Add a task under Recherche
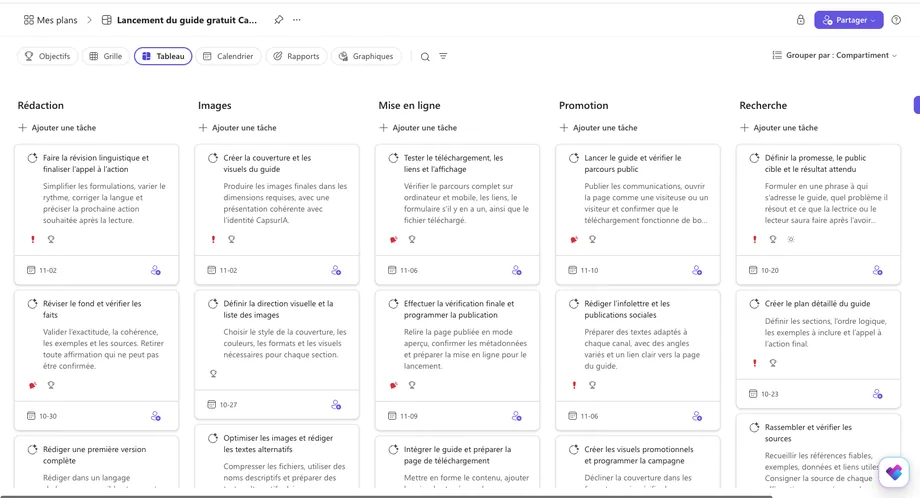Viewport: 920px width, 498px height. (779, 127)
